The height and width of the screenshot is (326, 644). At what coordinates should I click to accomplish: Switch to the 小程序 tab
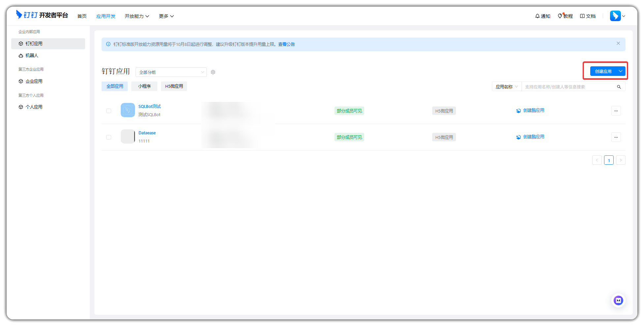144,86
